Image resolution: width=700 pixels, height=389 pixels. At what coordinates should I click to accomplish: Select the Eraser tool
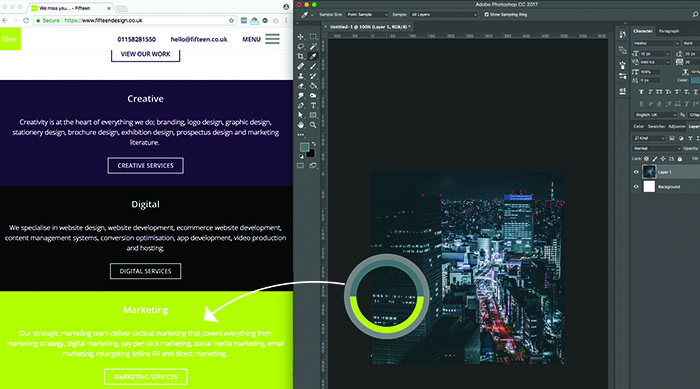click(301, 86)
